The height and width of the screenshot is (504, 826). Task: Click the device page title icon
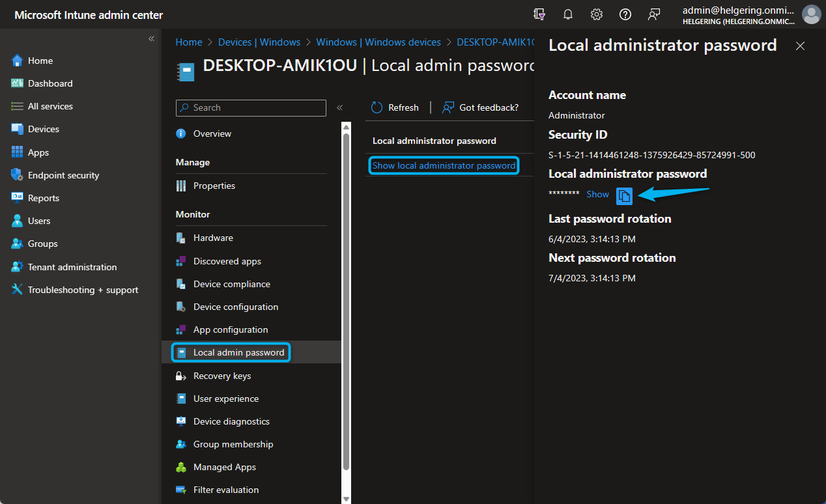pyautogui.click(x=186, y=72)
